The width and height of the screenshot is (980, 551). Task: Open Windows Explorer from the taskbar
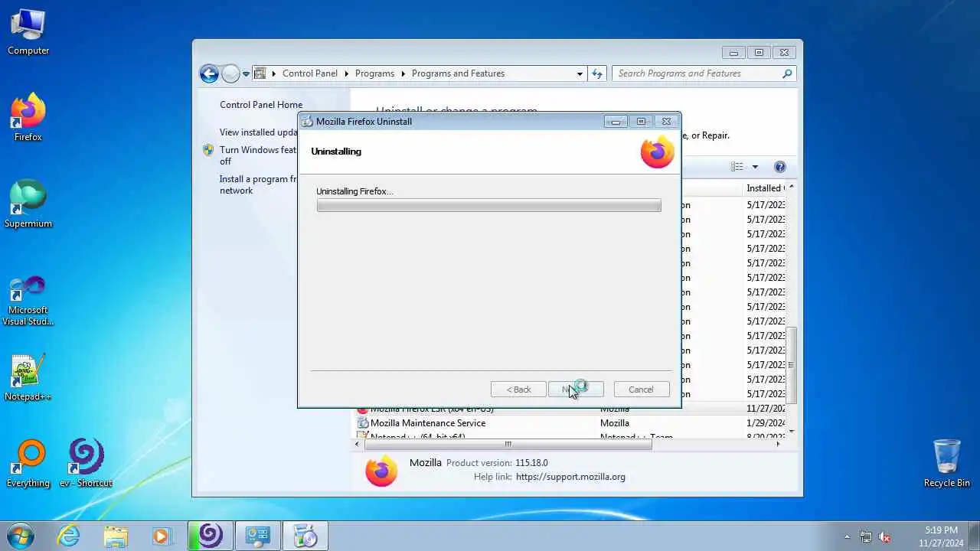(116, 536)
